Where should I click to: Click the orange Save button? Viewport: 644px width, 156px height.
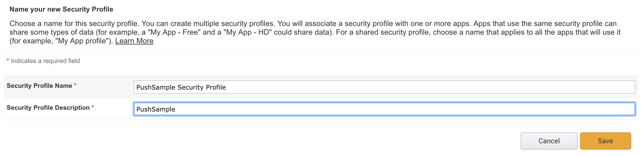(605, 141)
